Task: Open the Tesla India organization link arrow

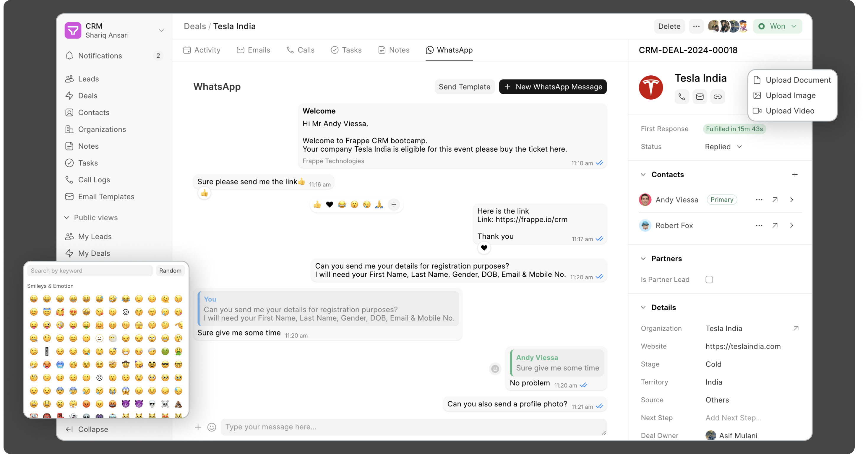Action: pyautogui.click(x=796, y=328)
